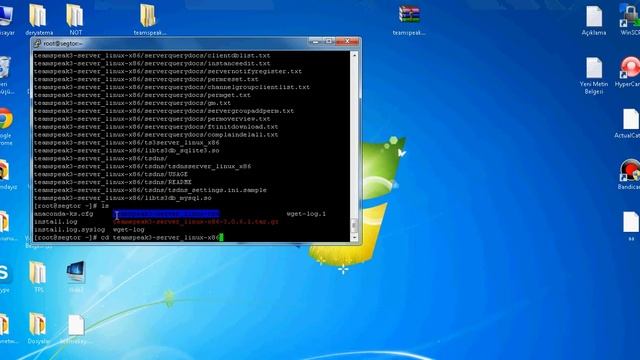The width and height of the screenshot is (640, 360).
Task: Click install.log.syslog in the terminal
Action: point(69,229)
